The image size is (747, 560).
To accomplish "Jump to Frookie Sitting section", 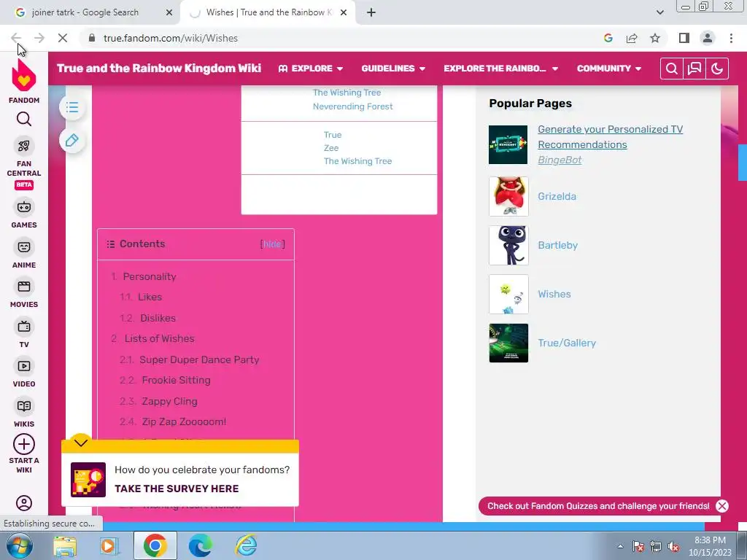I will [176, 380].
